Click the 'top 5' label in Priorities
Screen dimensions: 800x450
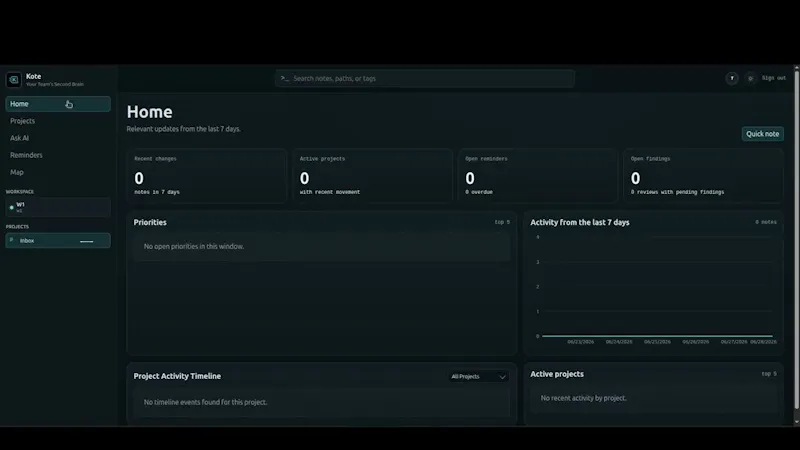(502, 222)
